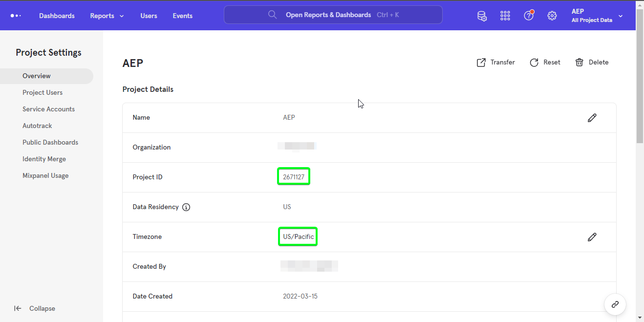
Task: Click the Data Residency value US
Action: click(287, 207)
